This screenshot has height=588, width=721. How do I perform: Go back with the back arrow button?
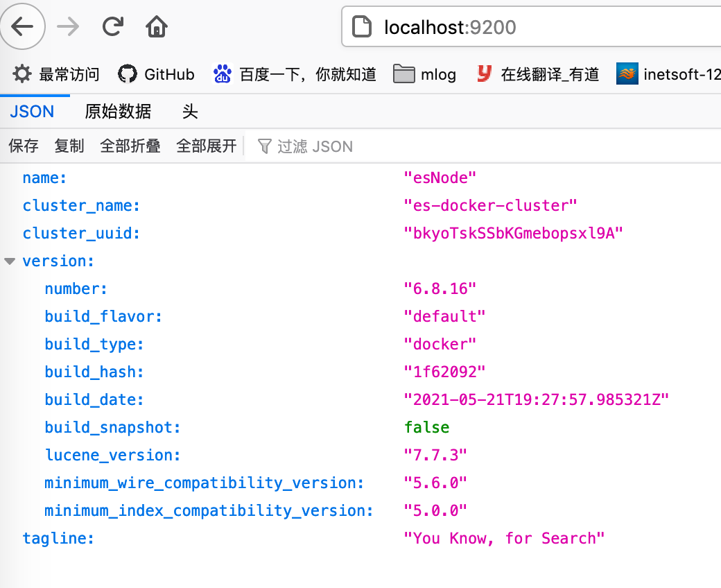coord(22,26)
